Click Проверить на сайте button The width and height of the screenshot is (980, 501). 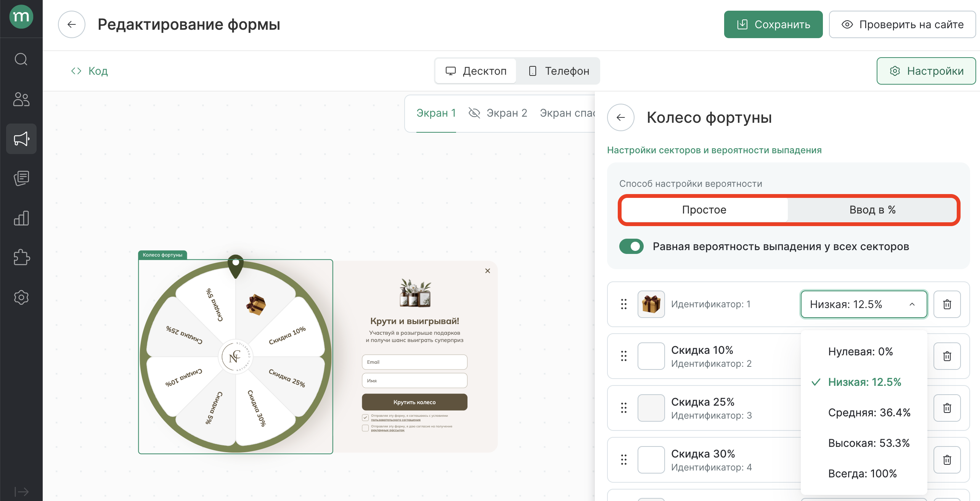pyautogui.click(x=902, y=24)
